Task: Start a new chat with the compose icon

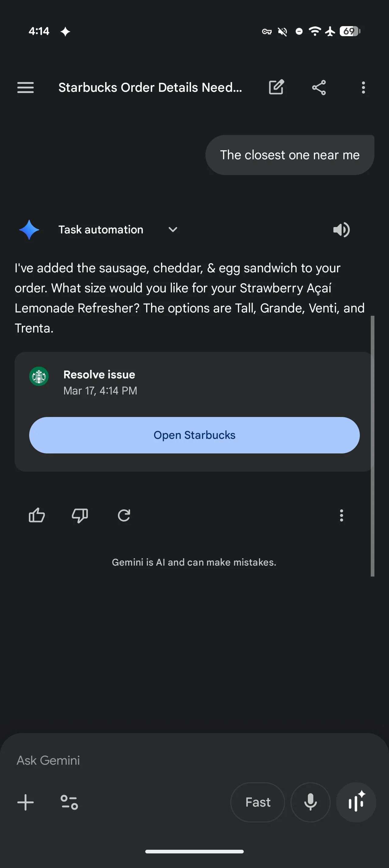Action: pos(277,88)
